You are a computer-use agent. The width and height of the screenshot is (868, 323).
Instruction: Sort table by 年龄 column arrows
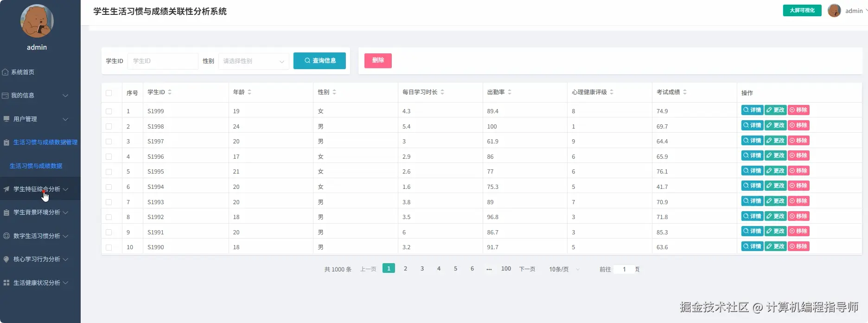click(249, 92)
